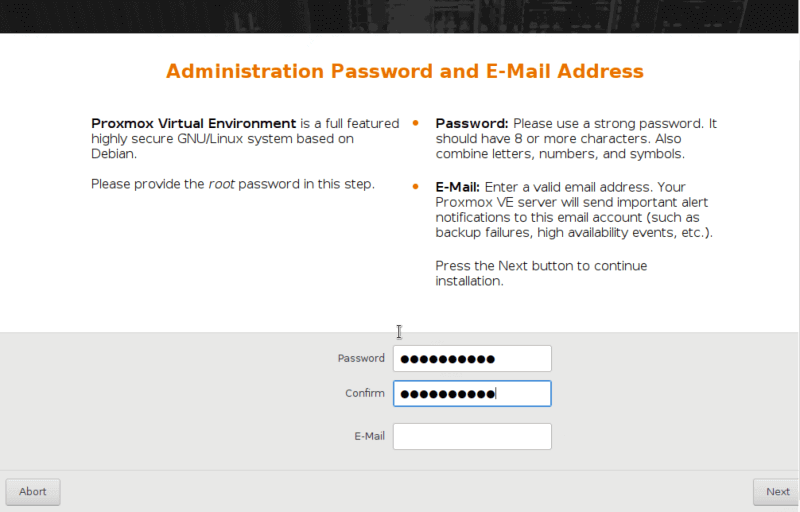Click the Administration Password heading
800x512 pixels.
(x=404, y=72)
